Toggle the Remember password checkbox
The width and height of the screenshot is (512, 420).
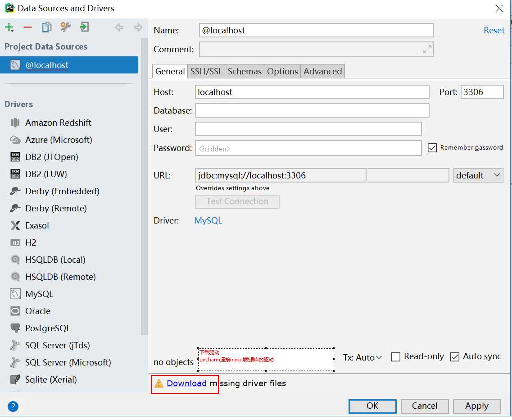[432, 148]
